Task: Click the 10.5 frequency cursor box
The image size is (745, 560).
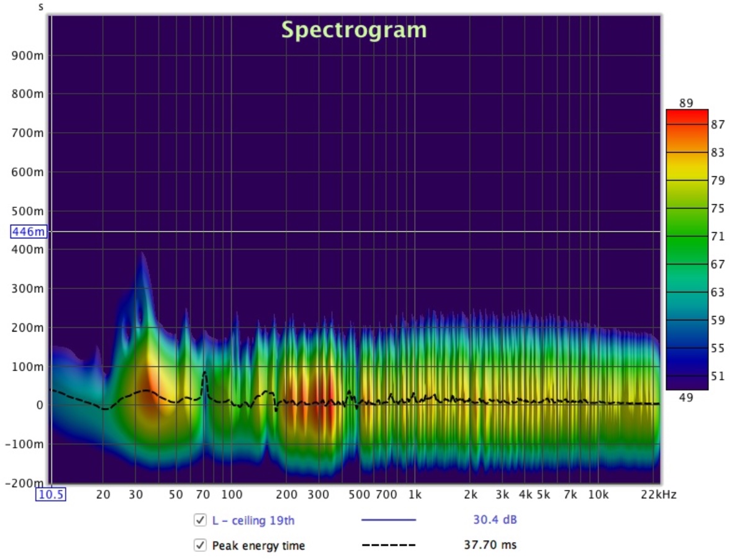Action: (50, 495)
